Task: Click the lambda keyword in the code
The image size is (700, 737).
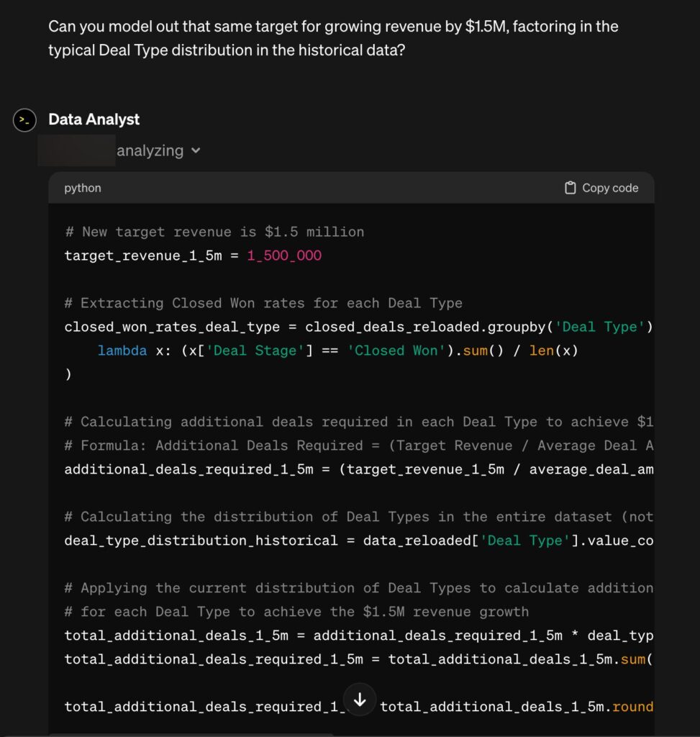Action: 122,351
